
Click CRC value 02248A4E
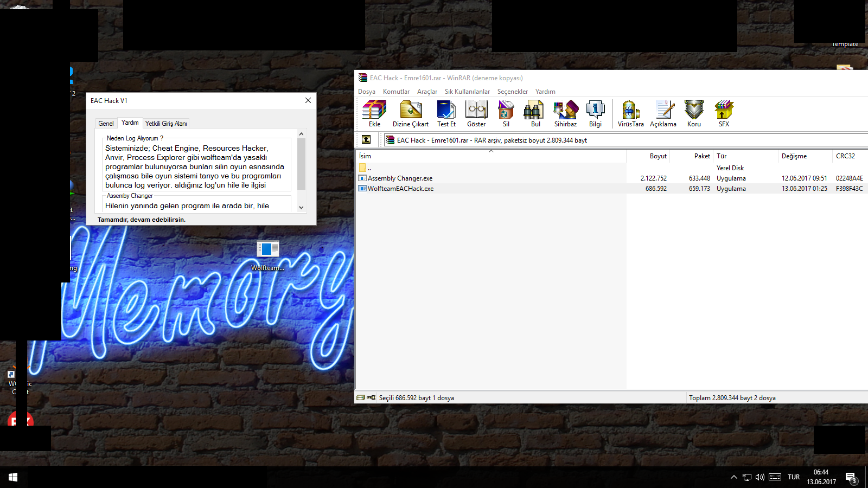(850, 178)
